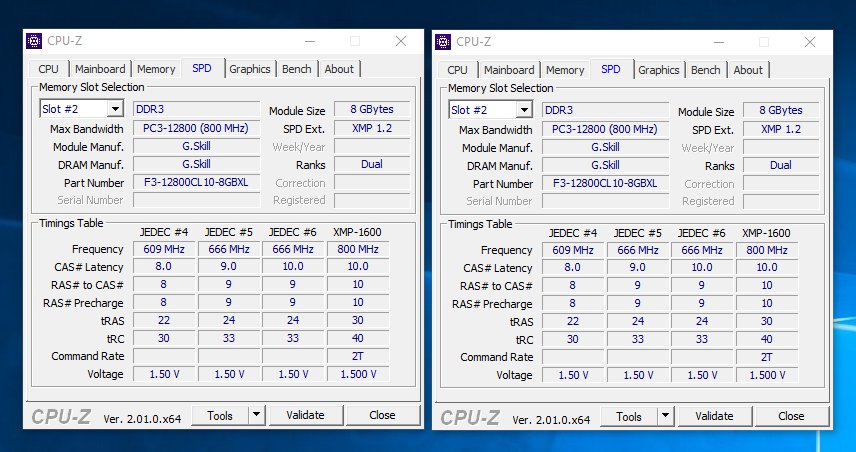Click Tools button in right window
Viewport: 856px width, 452px height.
628,416
